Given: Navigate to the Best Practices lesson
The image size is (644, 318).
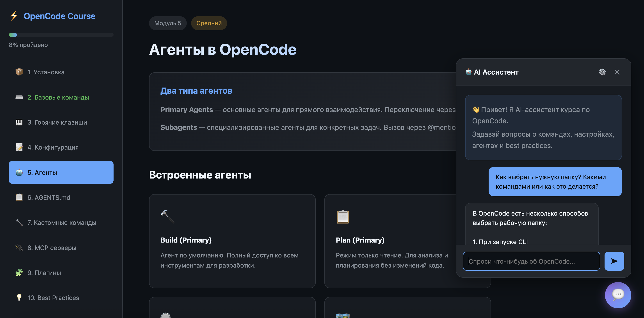Looking at the screenshot, I should [x=53, y=298].
